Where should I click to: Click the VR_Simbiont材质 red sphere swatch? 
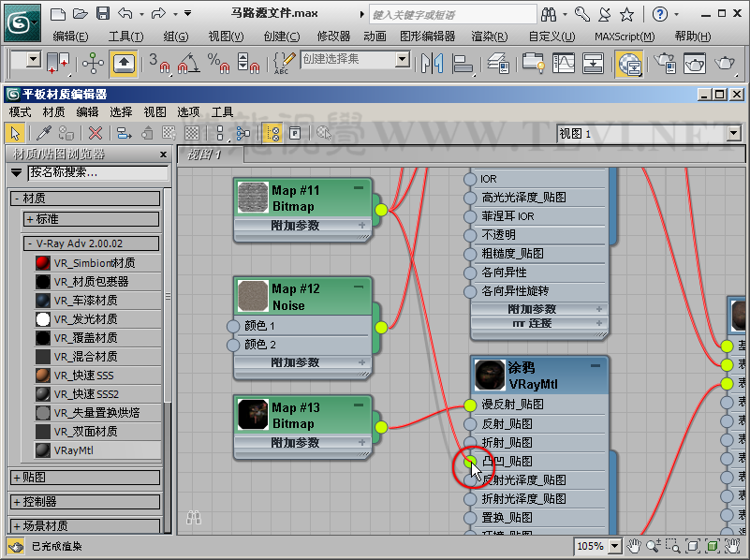pos(42,263)
